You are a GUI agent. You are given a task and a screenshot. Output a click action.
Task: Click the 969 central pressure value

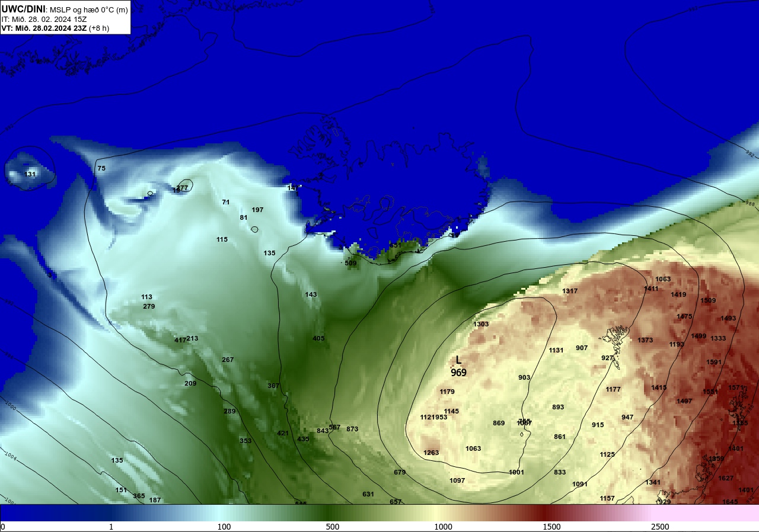tap(458, 373)
